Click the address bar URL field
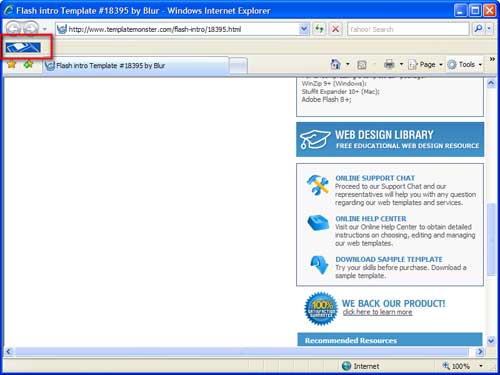The width and height of the screenshot is (500, 375). click(178, 29)
